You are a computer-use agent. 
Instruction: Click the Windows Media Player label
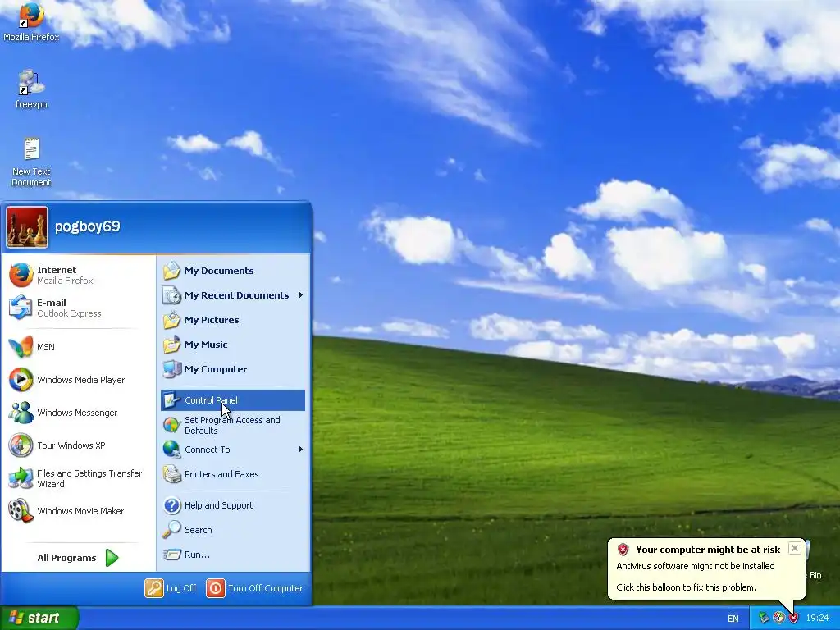pos(81,380)
